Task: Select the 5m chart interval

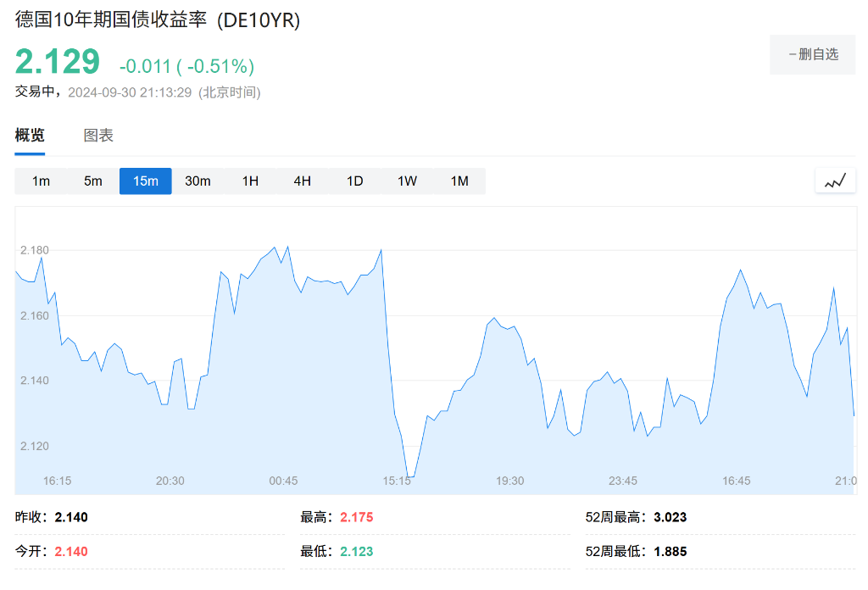Action: [93, 181]
